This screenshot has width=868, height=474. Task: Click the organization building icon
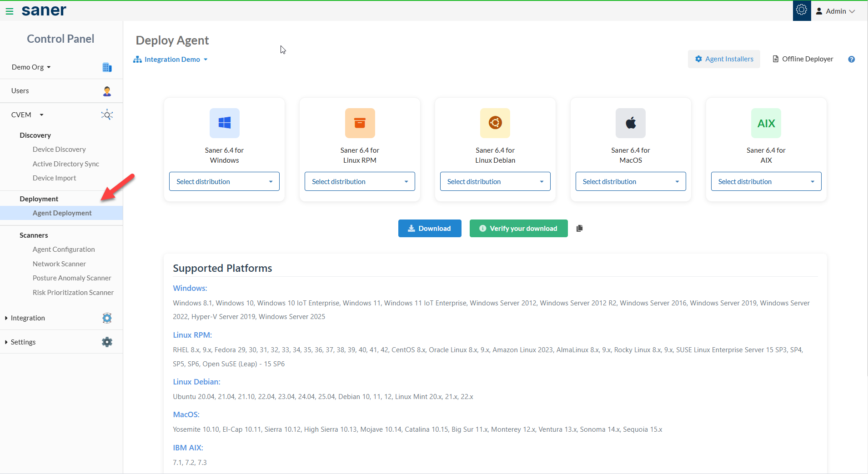pyautogui.click(x=107, y=67)
